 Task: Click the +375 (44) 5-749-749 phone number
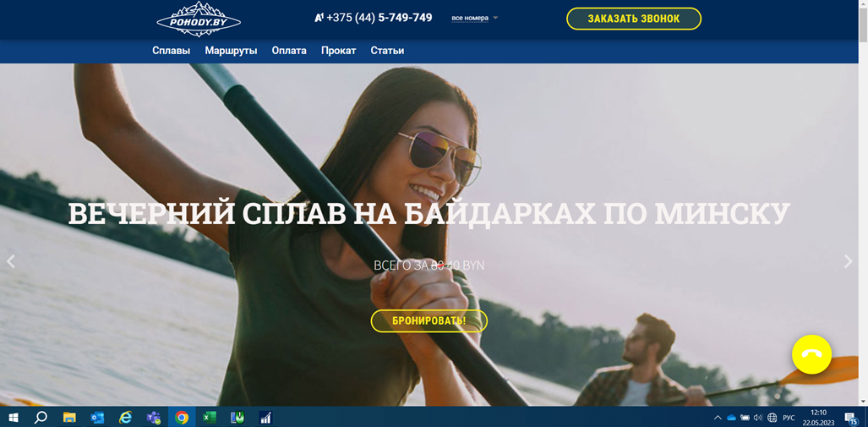(x=379, y=18)
